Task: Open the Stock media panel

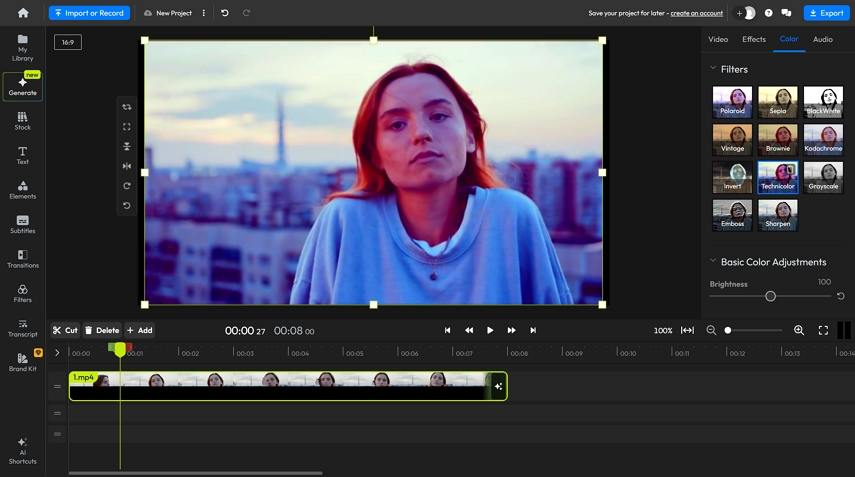Action: click(x=22, y=121)
